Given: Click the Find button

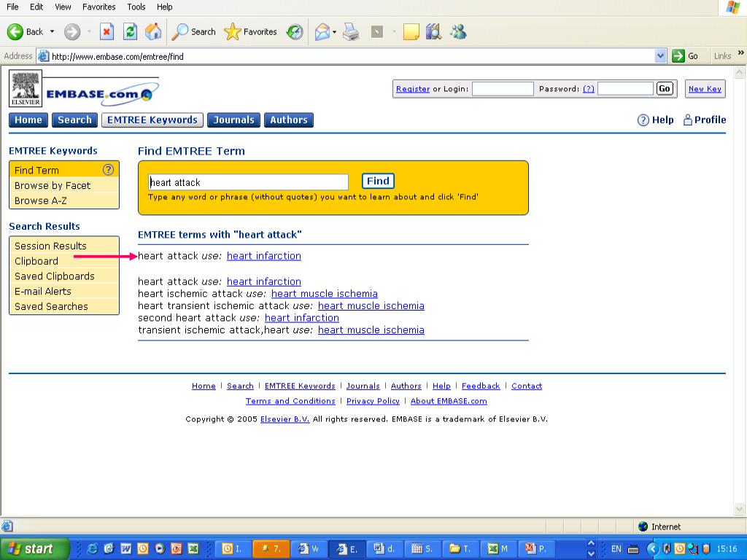Looking at the screenshot, I should tap(379, 181).
